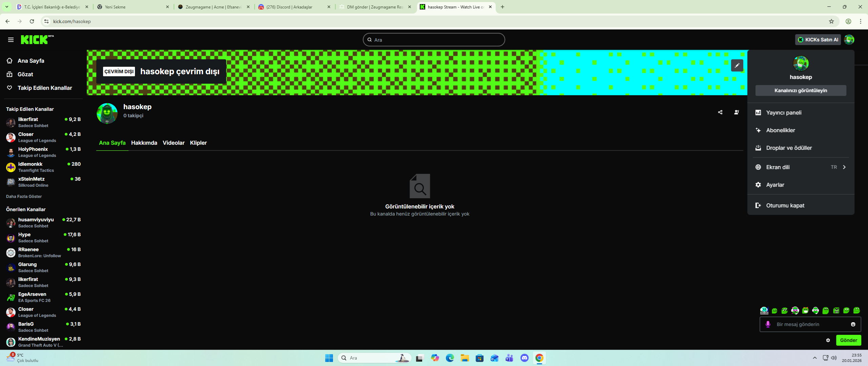The image size is (868, 366).
Task: Close the Yeni Sekme browser tab
Action: [167, 7]
